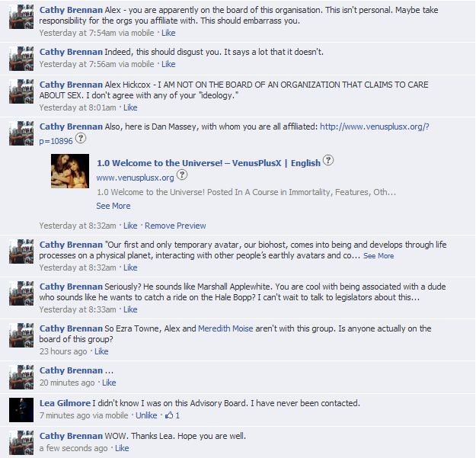Viewport: 476px width, 458px height.
Task: Expand See More under the VenusPlusX preview
Action: pos(113,206)
